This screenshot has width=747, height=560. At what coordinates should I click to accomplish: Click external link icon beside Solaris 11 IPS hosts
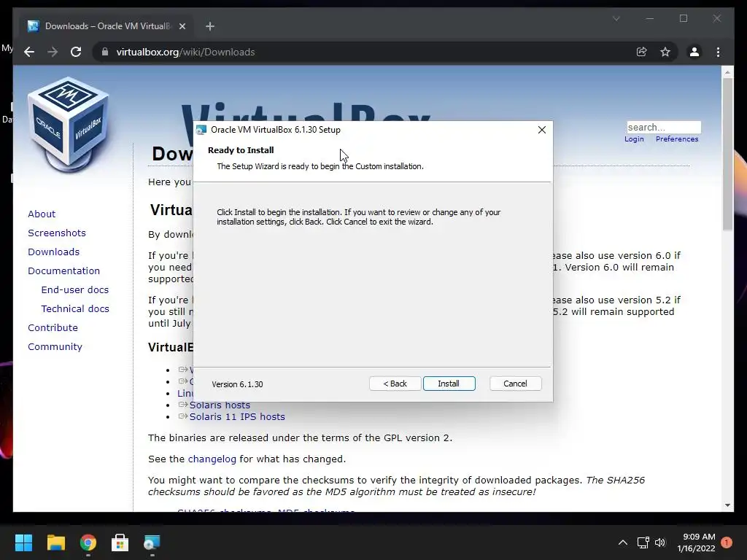[183, 416]
